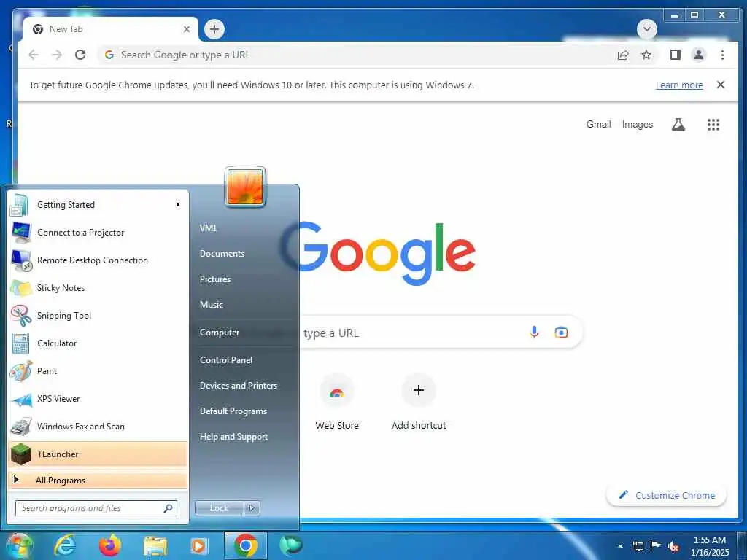747x560 pixels.
Task: Select the New Tab tab
Action: click(x=111, y=29)
